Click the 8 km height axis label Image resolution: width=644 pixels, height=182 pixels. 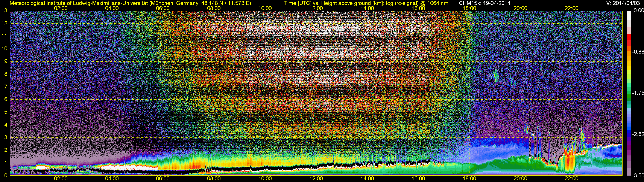[6, 74]
